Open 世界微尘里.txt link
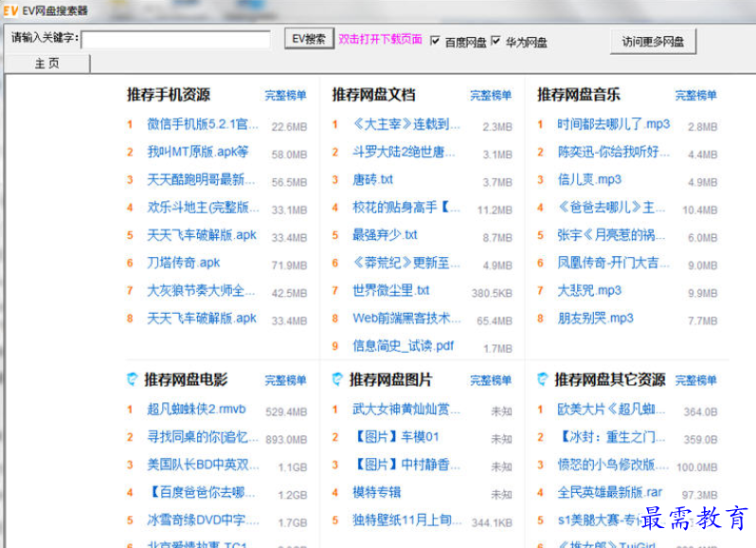This screenshot has width=756, height=548. click(x=390, y=290)
